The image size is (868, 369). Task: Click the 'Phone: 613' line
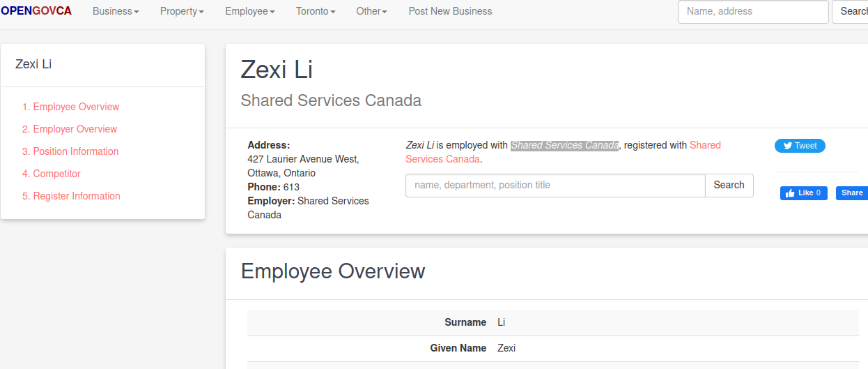pos(275,187)
